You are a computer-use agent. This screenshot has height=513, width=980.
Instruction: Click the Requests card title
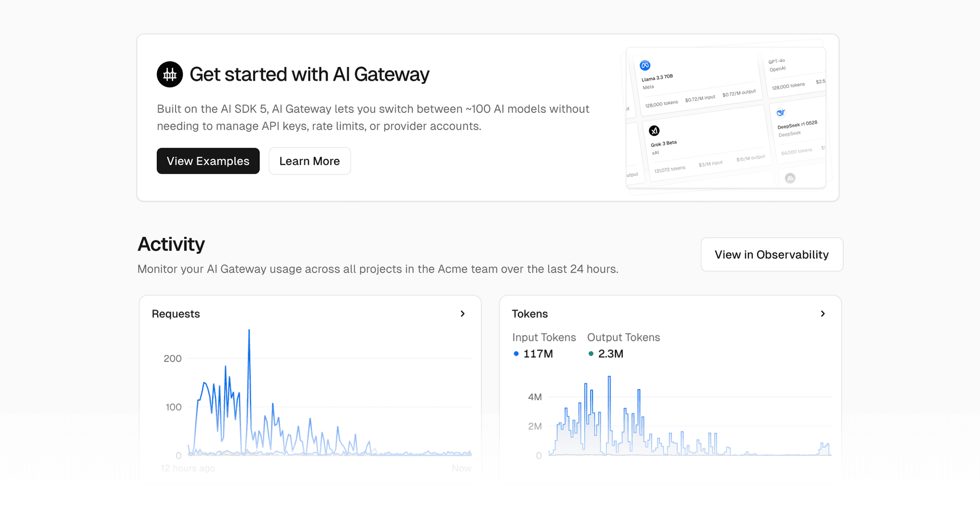pyautogui.click(x=176, y=314)
